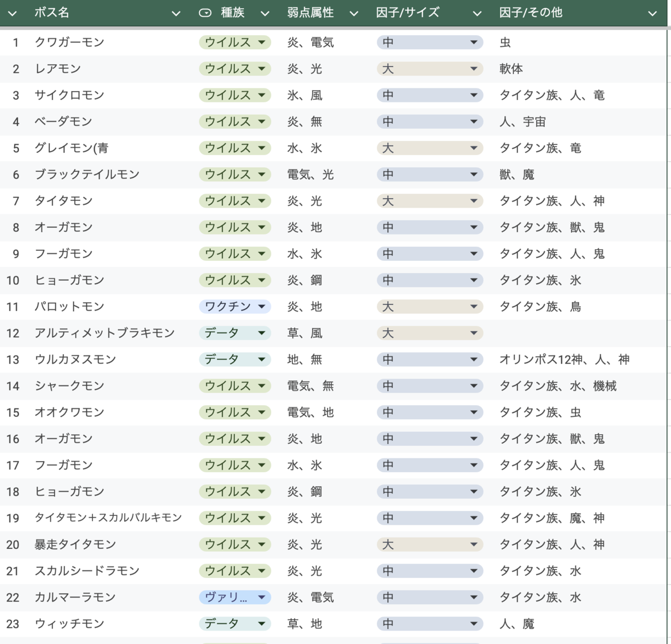Viewport: 671px width, 644px height.
Task: Open データ chip in ウィッチモン row
Action: 235,623
